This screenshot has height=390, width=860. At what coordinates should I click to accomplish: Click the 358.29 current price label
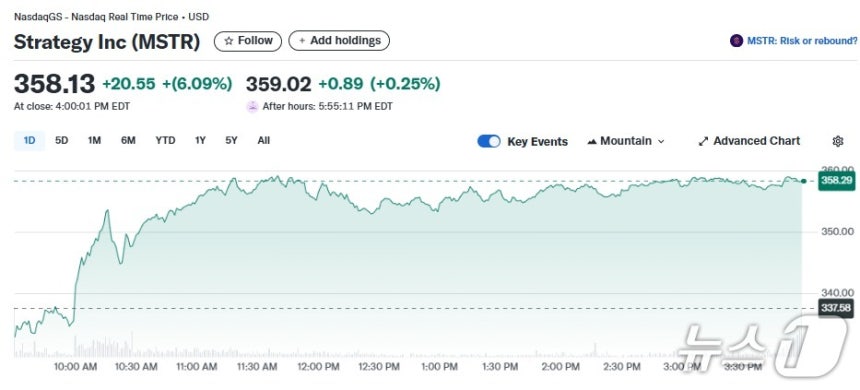(x=836, y=180)
